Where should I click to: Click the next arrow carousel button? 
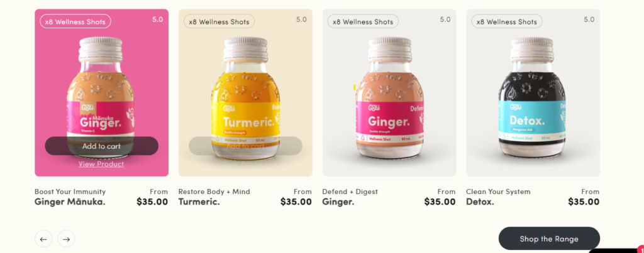point(66,239)
